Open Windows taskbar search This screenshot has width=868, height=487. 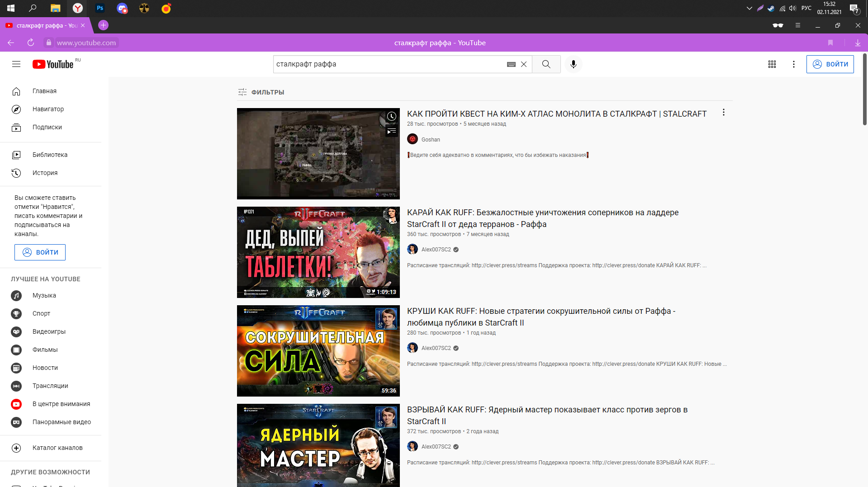click(x=33, y=8)
